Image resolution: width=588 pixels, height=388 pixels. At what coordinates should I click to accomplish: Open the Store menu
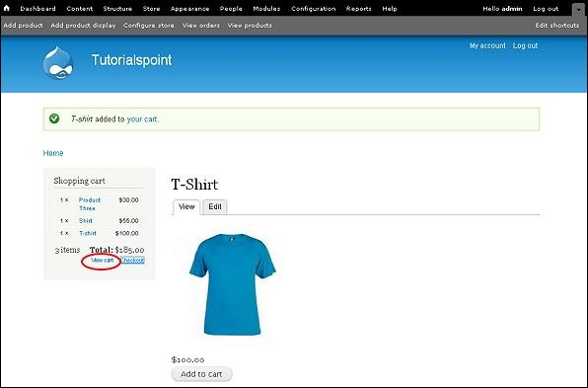(x=152, y=8)
